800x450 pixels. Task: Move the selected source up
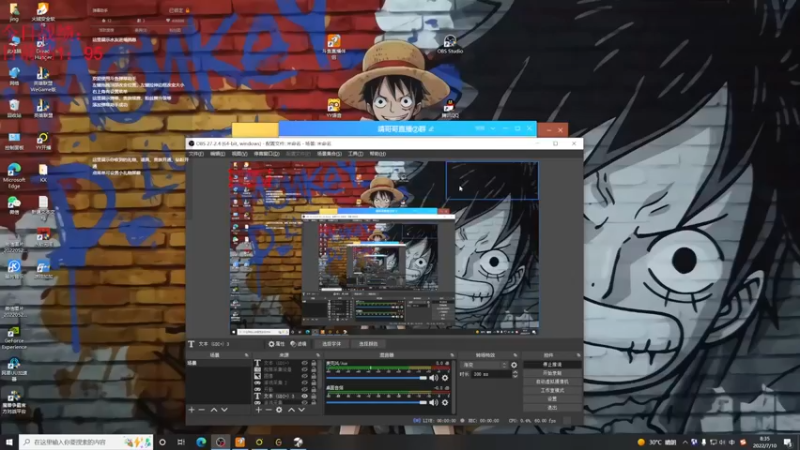pyautogui.click(x=291, y=410)
